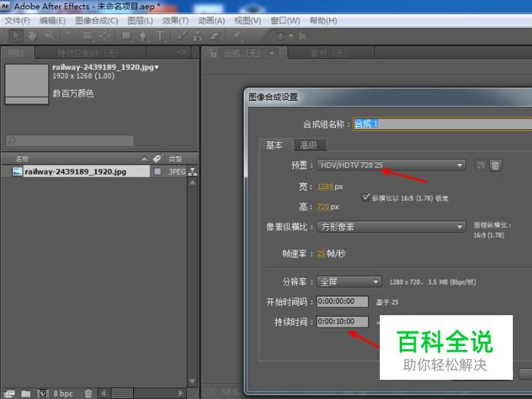Select the Rectangle mask tool
The image size is (532, 399).
(127, 35)
